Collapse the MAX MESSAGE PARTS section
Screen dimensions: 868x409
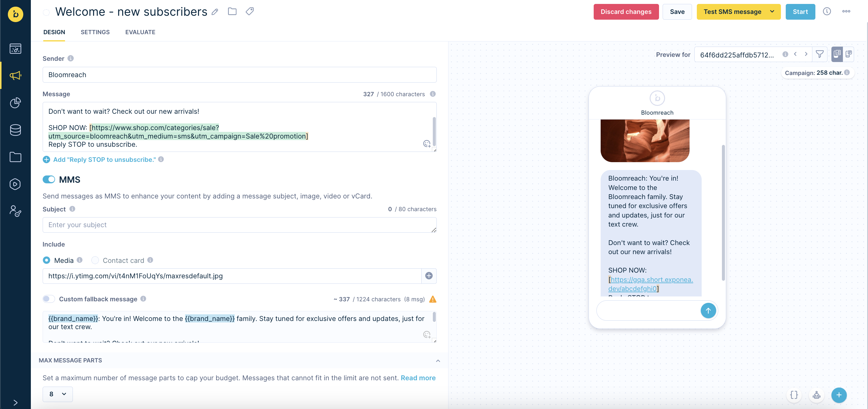coord(438,361)
